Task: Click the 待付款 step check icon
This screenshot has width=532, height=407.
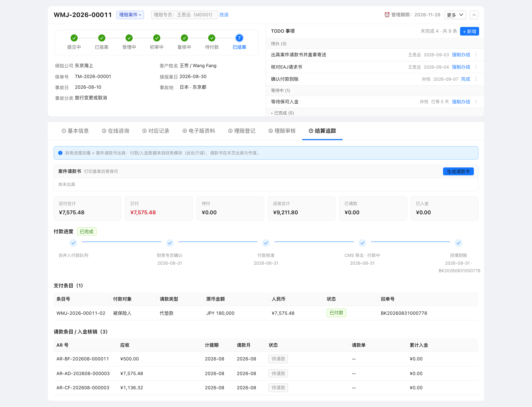Action: (x=212, y=38)
